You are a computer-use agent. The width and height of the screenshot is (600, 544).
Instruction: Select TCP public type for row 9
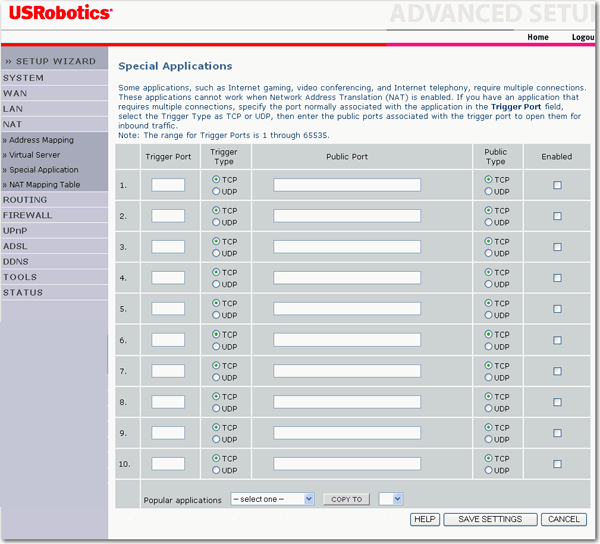(x=488, y=427)
